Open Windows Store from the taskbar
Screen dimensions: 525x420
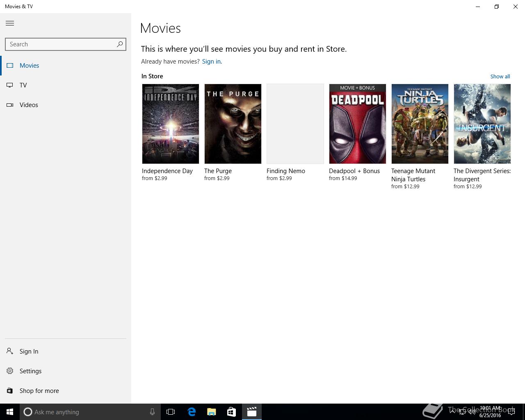231,412
